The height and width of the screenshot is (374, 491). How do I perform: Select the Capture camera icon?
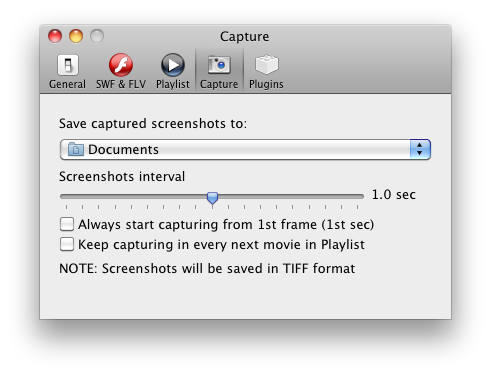coord(219,65)
